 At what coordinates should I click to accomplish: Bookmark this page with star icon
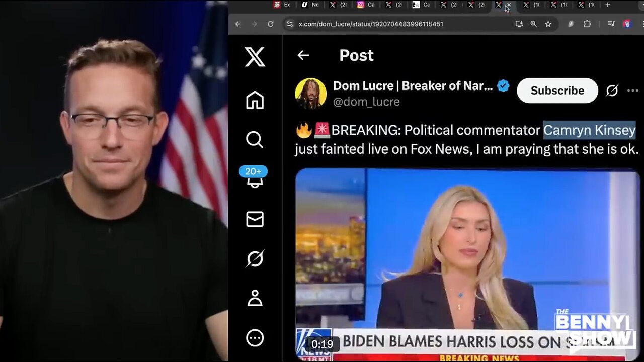tap(548, 24)
